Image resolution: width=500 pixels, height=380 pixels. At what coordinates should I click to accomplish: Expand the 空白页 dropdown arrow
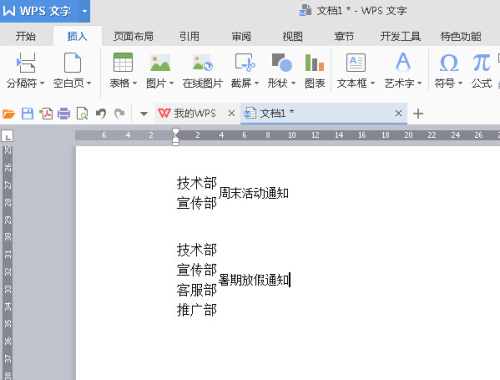coord(89,83)
